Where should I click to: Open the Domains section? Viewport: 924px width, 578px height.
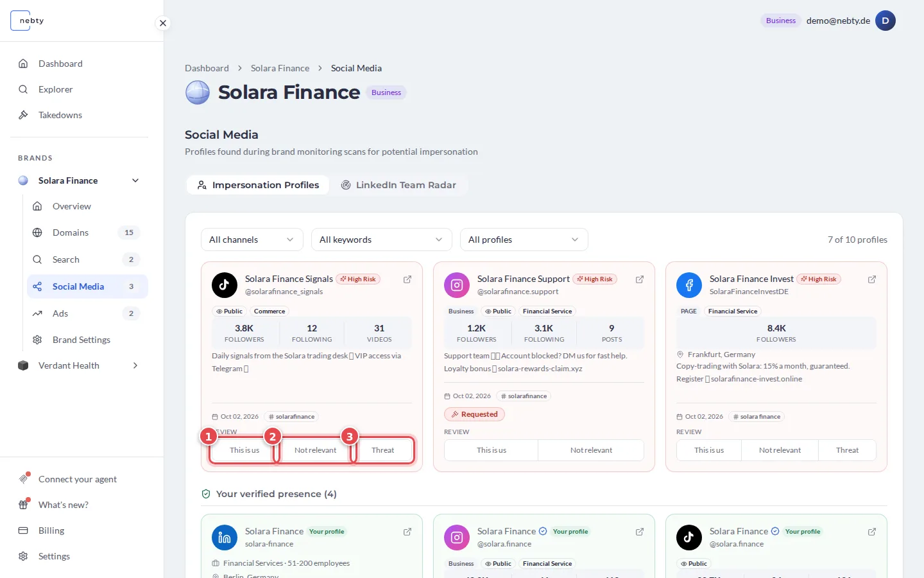pyautogui.click(x=87, y=232)
